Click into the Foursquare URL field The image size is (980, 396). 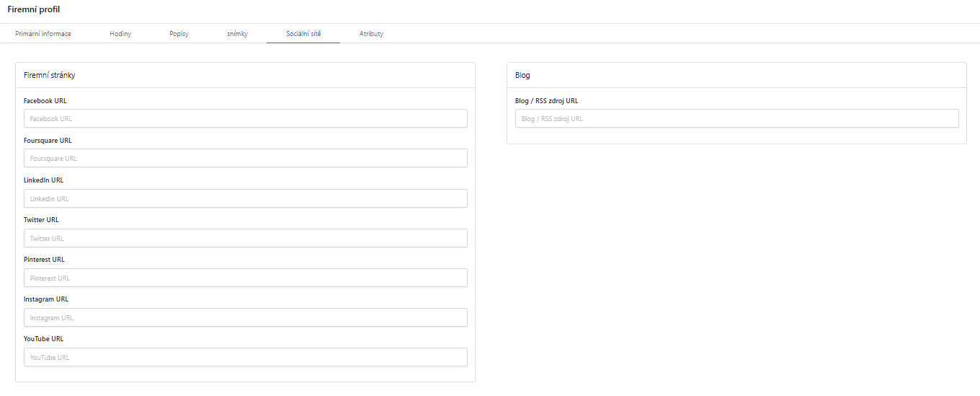pos(246,158)
